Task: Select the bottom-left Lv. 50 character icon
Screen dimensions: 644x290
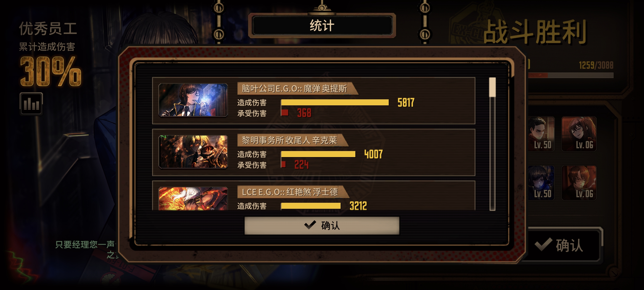Action: [x=541, y=183]
